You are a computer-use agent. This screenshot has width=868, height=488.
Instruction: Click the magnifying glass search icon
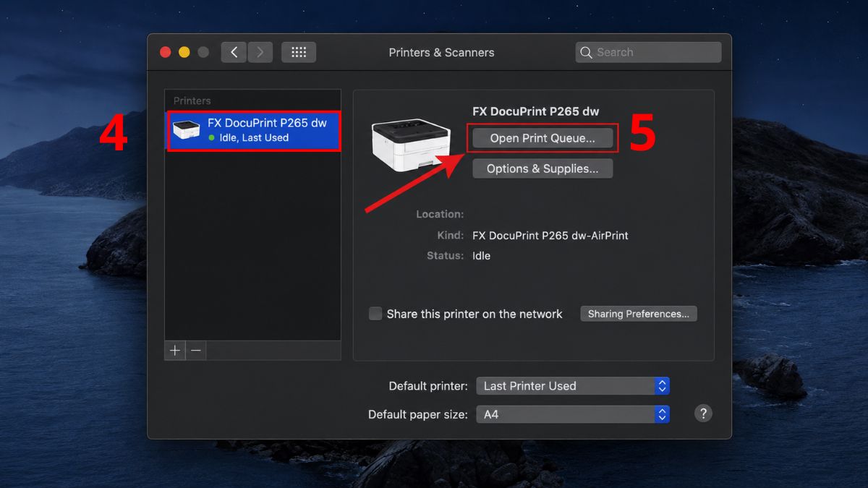pos(587,52)
